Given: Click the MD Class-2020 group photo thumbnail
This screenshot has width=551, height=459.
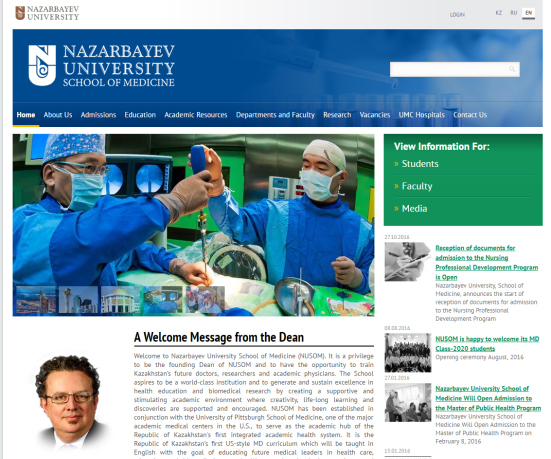Looking at the screenshot, I should coord(408,353).
